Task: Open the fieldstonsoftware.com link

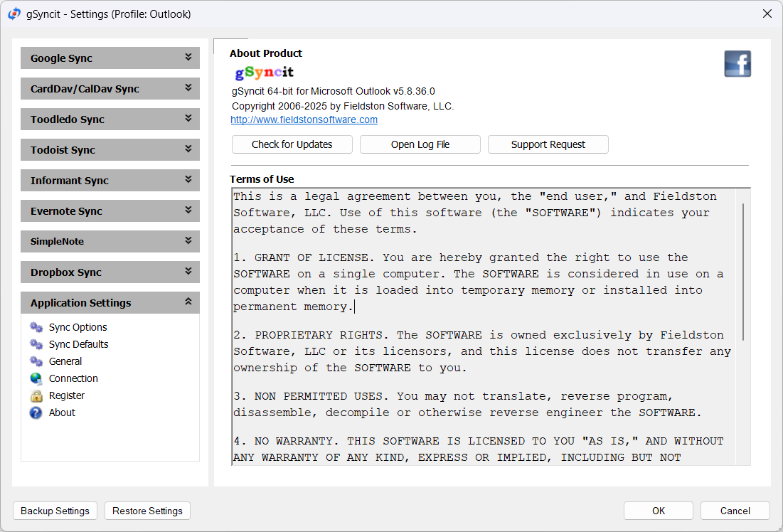Action: point(304,120)
